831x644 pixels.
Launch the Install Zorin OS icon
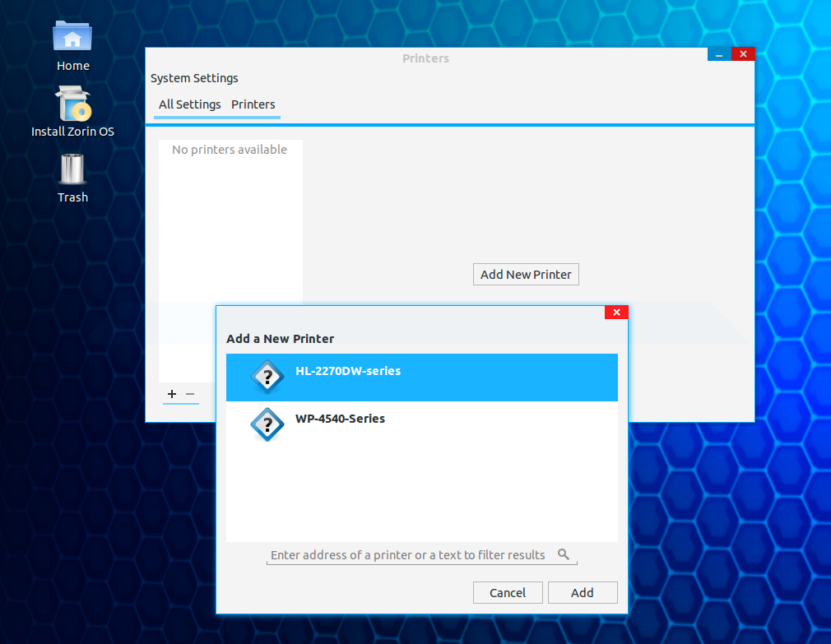[x=72, y=105]
